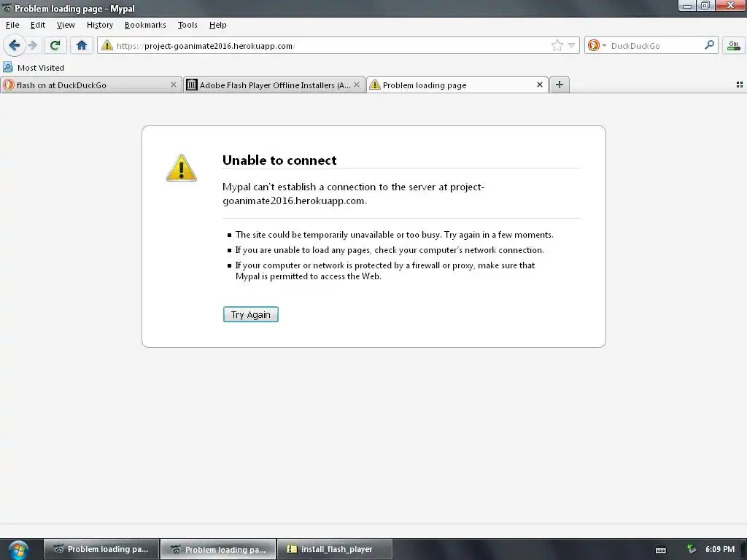The width and height of the screenshot is (747, 560).
Task: Click the on-screen keyboard tray icon
Action: click(x=661, y=550)
